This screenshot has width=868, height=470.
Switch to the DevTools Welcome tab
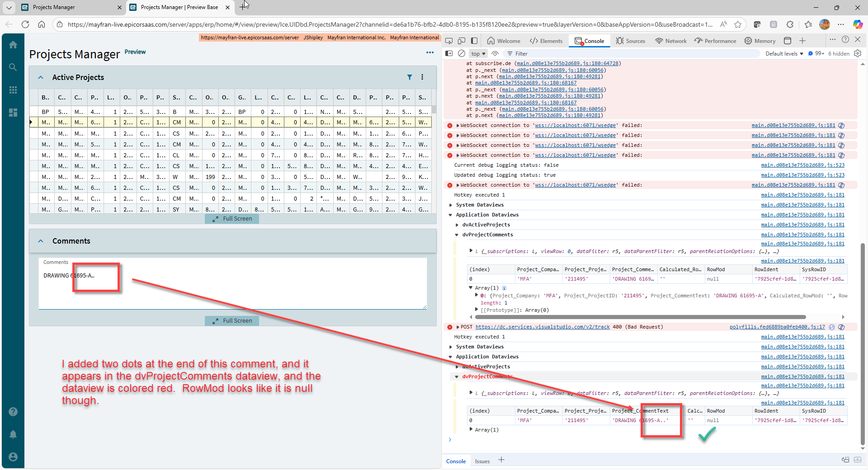pyautogui.click(x=504, y=41)
